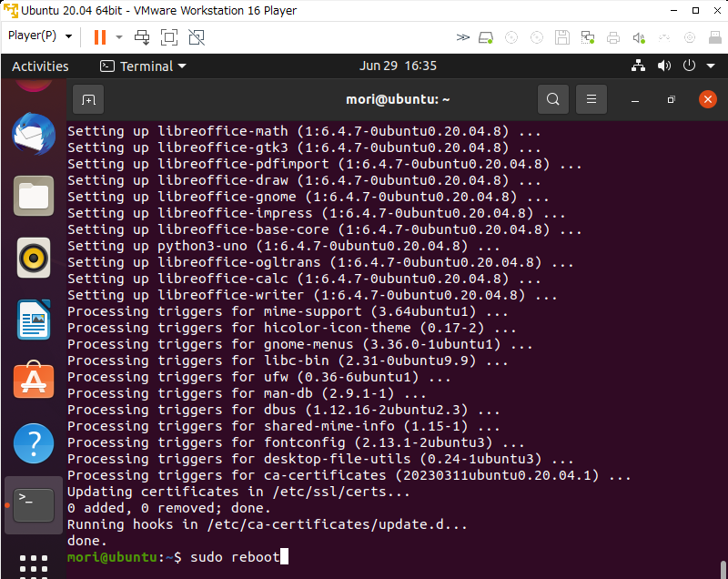Screen dimensions: 728x579
Task: Launch Rhythmbox from the dock
Action: [x=34, y=258]
